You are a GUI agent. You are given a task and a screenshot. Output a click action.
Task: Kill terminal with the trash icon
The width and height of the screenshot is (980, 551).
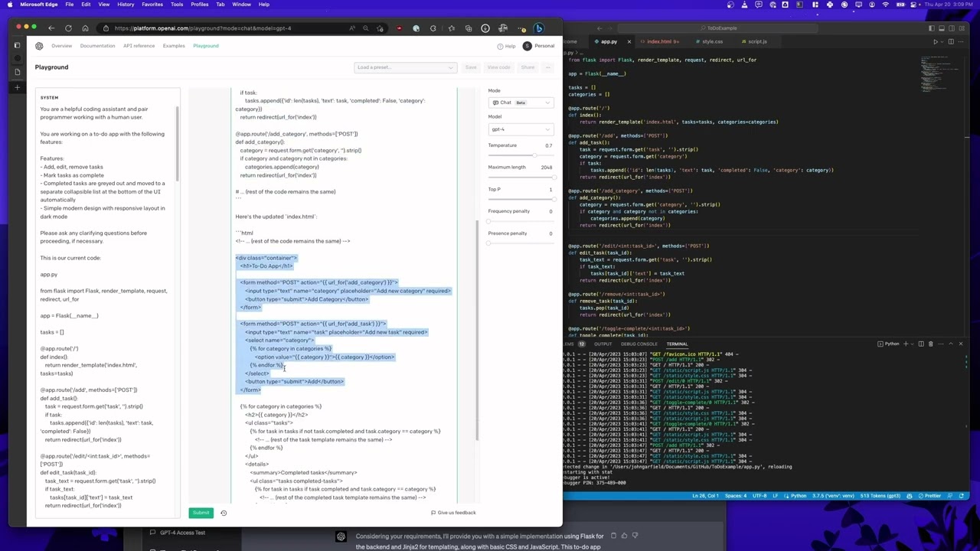click(930, 344)
